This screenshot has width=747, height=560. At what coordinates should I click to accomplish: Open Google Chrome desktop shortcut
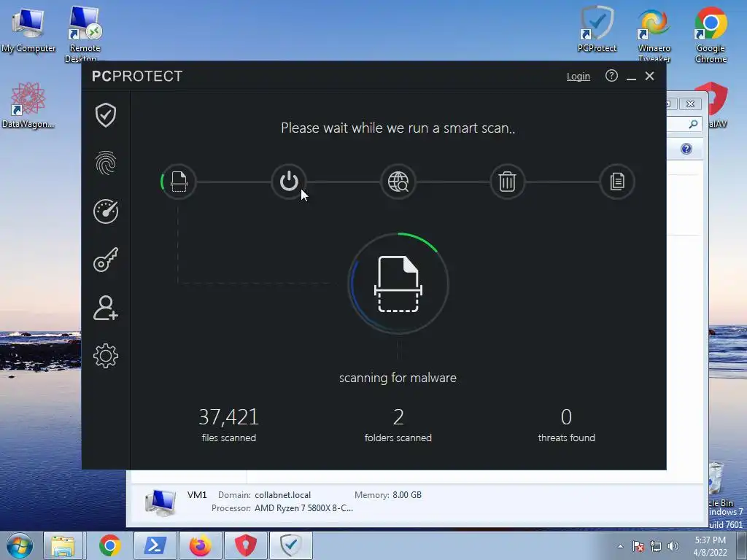coord(711,34)
